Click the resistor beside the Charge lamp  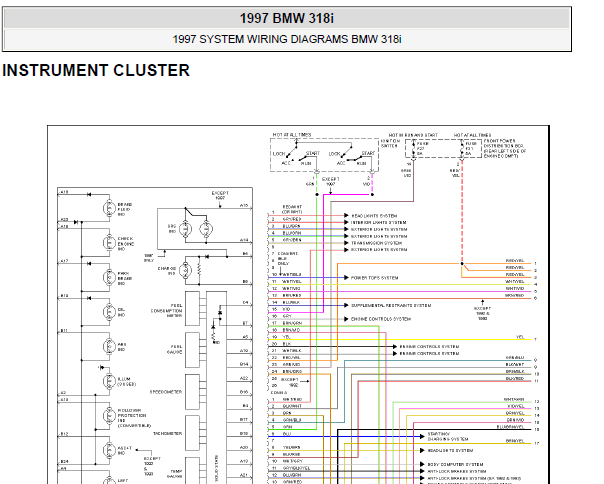coord(199,269)
